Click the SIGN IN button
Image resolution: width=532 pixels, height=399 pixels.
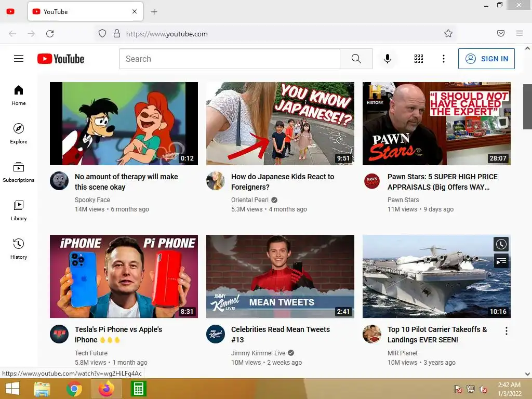tap(486, 59)
